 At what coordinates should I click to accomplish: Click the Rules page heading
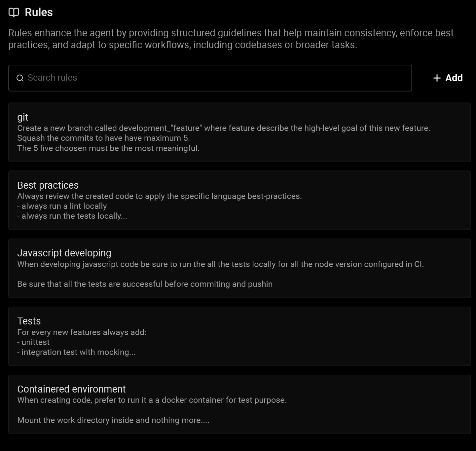pos(38,12)
